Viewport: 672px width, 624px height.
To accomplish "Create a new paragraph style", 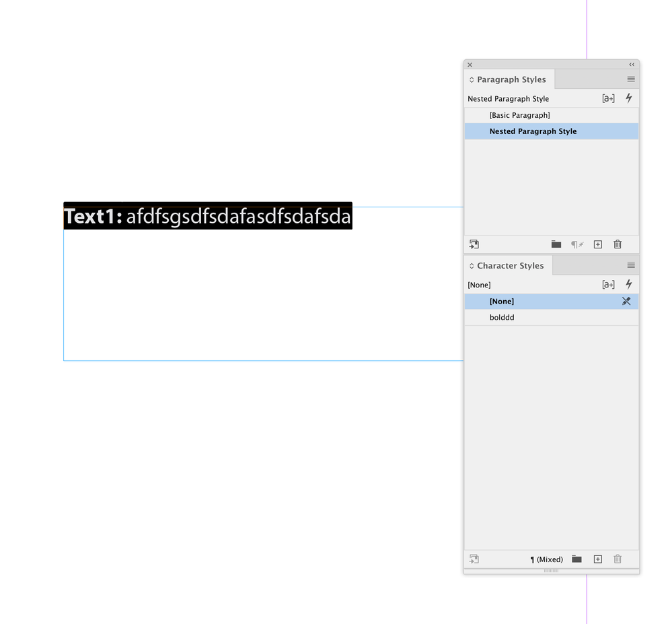I will pos(597,244).
